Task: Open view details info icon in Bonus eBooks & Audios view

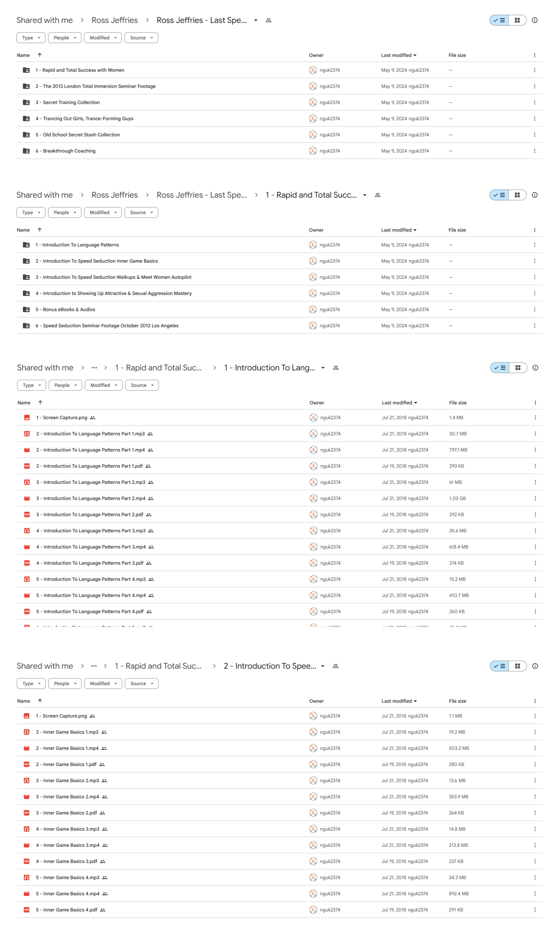Action: pos(534,195)
